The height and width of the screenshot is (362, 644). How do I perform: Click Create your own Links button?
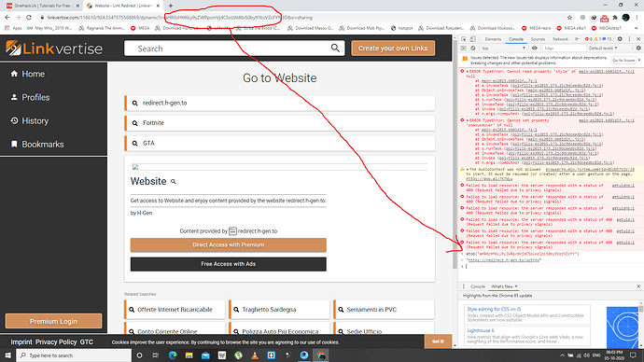pyautogui.click(x=393, y=48)
